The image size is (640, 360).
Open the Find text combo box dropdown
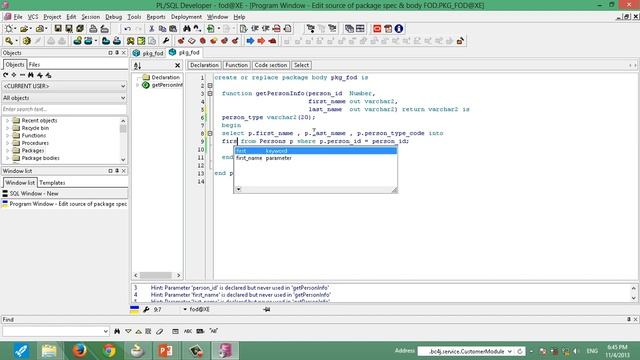coord(106,331)
